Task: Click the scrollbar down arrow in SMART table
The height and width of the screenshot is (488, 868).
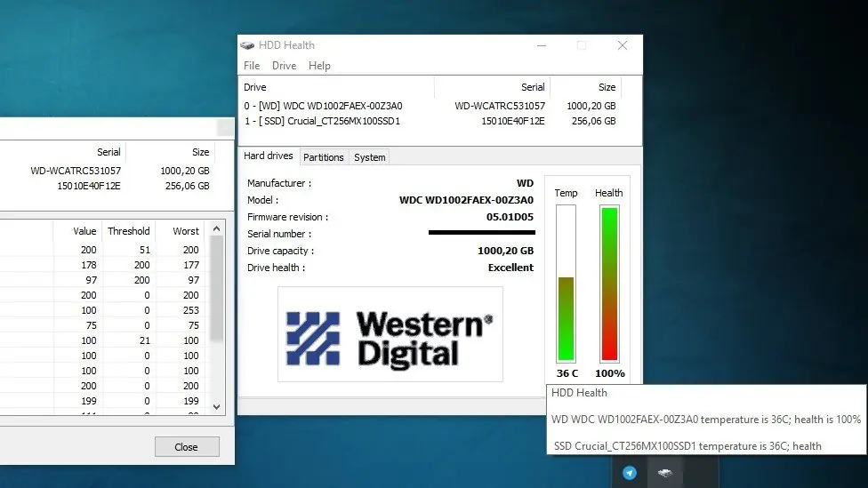Action: coord(216,407)
